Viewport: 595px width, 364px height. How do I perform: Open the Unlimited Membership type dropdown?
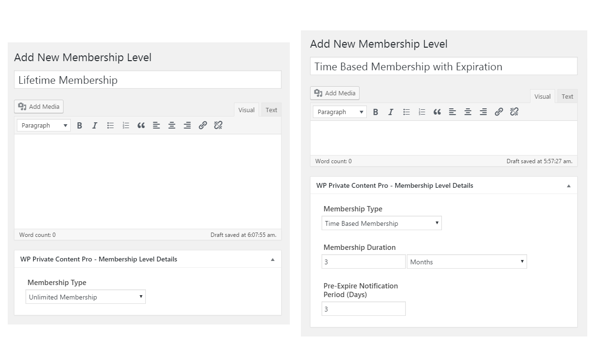coord(86,297)
